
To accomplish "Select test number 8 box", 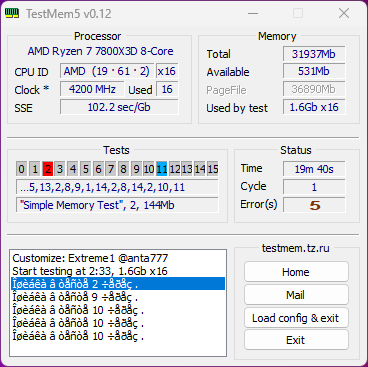I will [123, 169].
